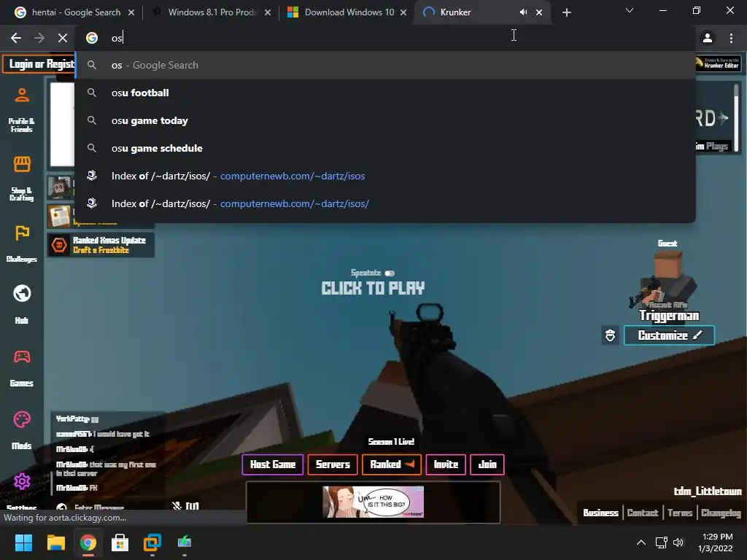Open the Chrome profile avatar icon
The image size is (747, 560).
[708, 38]
